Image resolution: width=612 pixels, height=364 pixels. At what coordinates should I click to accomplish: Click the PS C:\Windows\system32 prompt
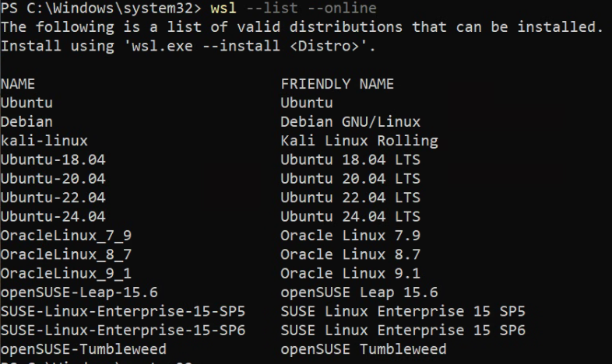click(101, 9)
